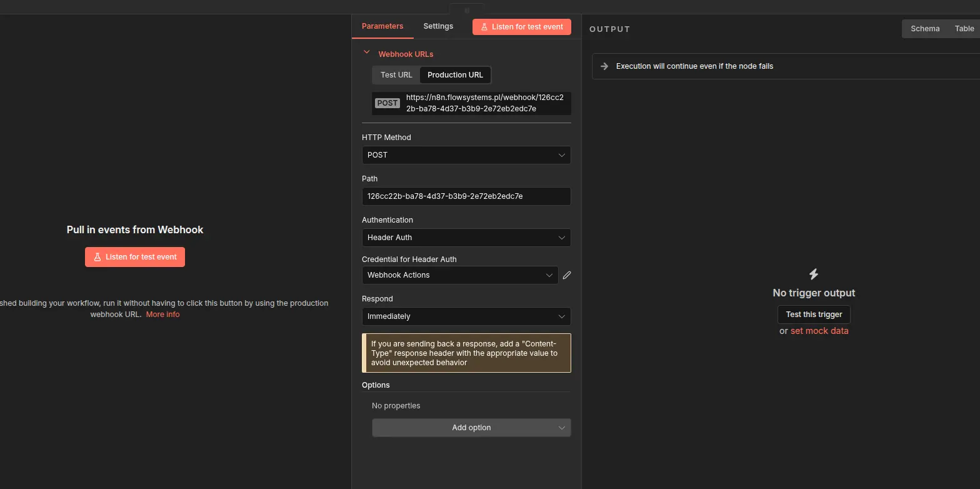Image resolution: width=980 pixels, height=489 pixels.
Task: Copy the production webhook URL text
Action: [485, 103]
